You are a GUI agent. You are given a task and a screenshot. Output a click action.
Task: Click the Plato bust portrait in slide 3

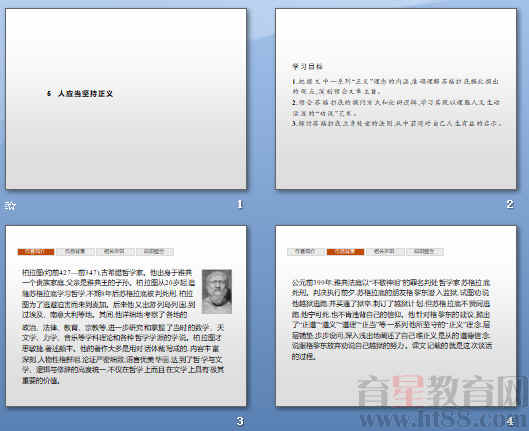pos(217,291)
